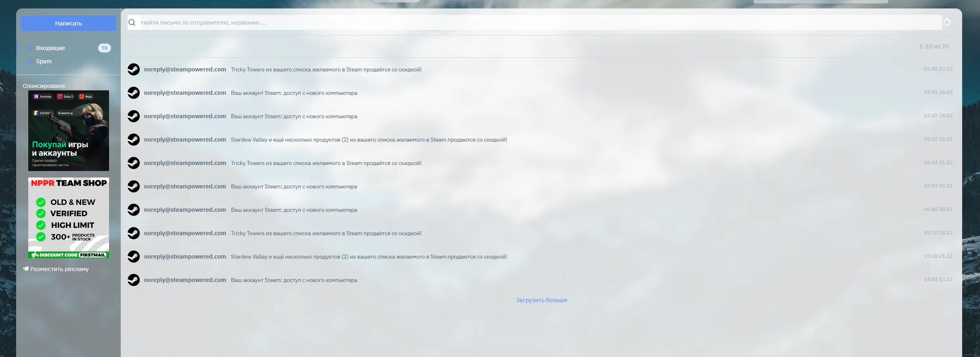Click Разместить рекламу link
The width and height of the screenshot is (980, 357).
coord(59,269)
